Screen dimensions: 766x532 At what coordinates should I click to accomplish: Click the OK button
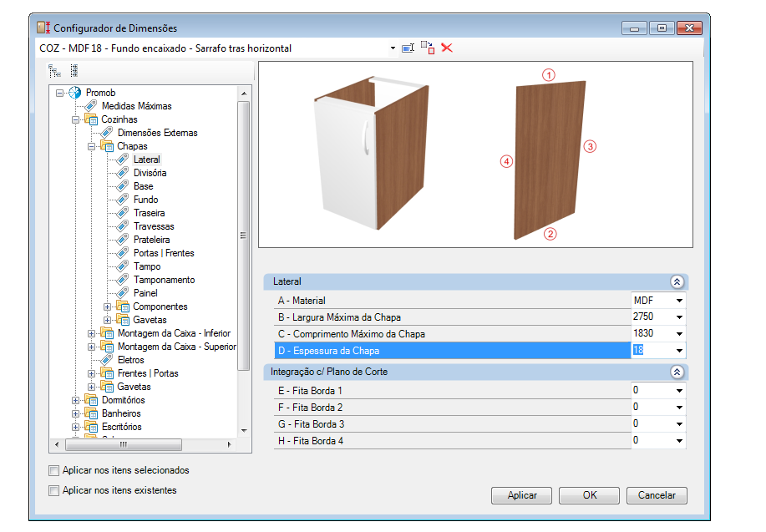pyautogui.click(x=589, y=495)
